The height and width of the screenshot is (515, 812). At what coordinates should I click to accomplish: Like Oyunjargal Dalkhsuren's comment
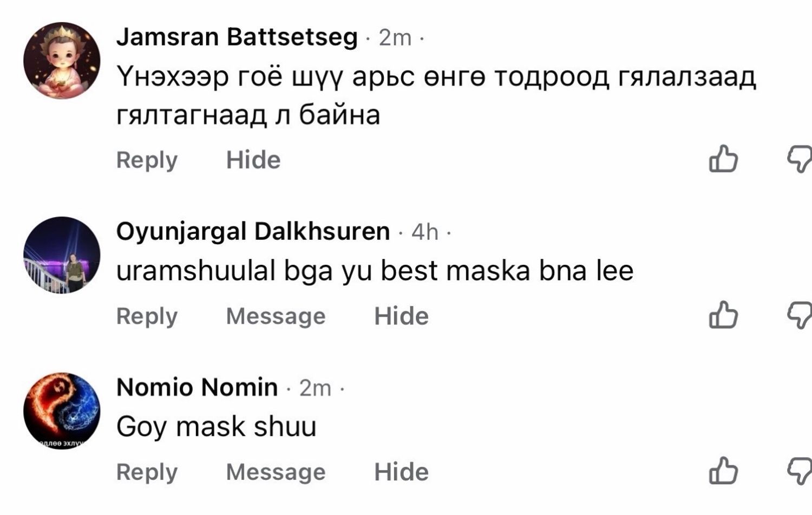click(723, 315)
